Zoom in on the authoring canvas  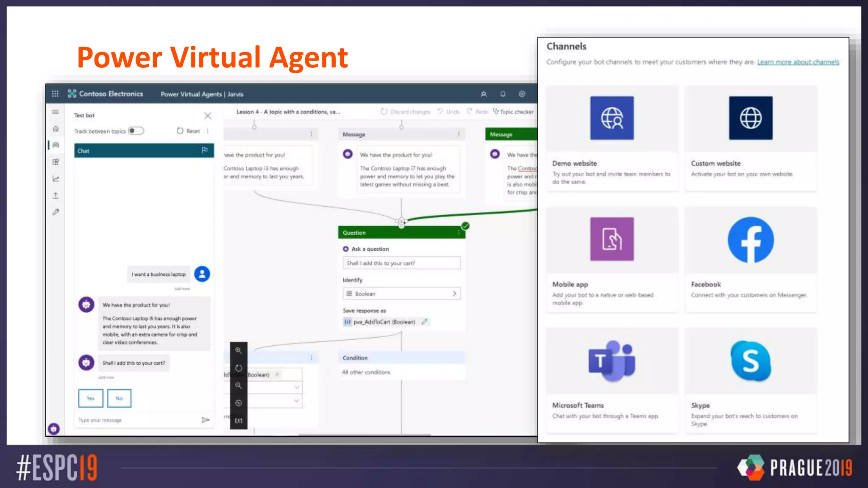click(x=239, y=350)
